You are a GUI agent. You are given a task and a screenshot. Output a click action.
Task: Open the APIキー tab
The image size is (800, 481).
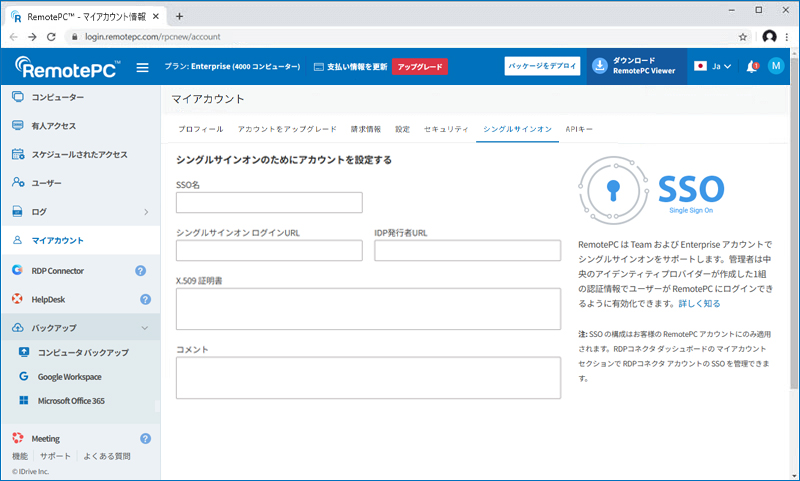click(x=579, y=129)
